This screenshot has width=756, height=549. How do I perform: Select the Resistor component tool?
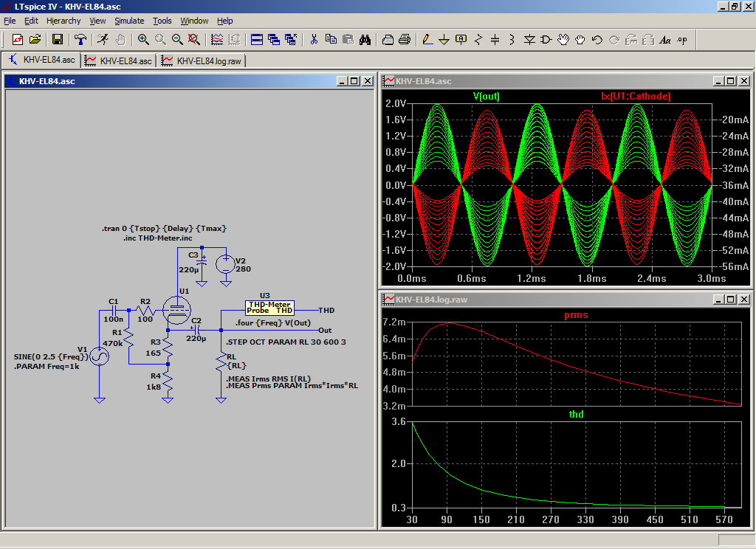478,39
